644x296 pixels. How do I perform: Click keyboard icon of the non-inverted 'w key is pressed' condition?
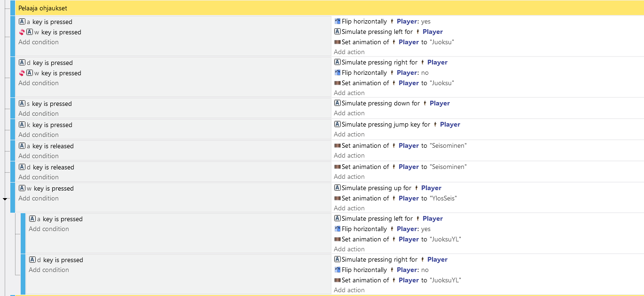coord(22,188)
